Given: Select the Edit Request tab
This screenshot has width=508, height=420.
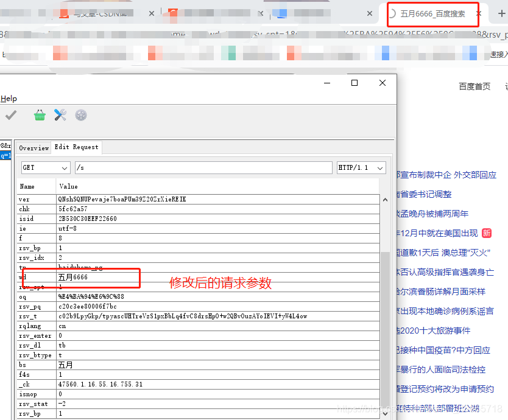Looking at the screenshot, I should [x=77, y=147].
